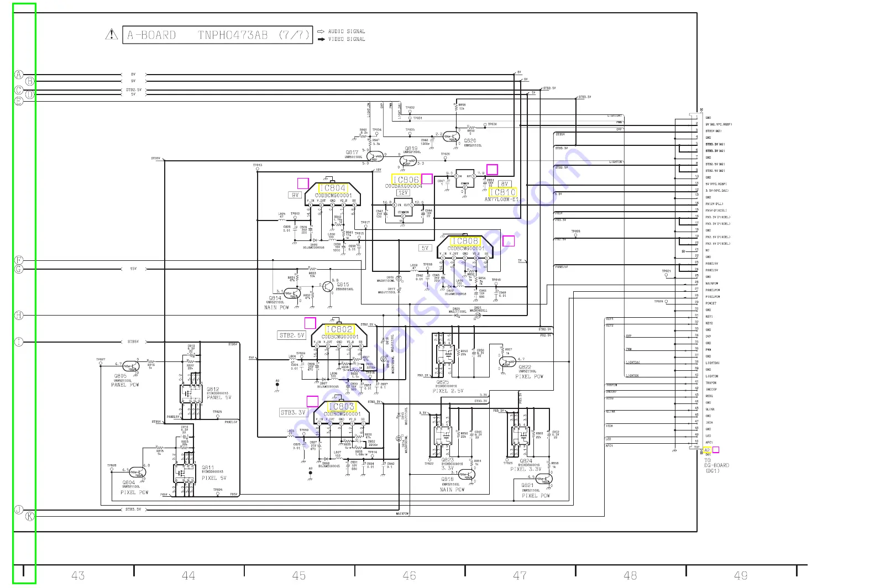The width and height of the screenshot is (875, 588).
Task: Click the Q811 label
Action: click(x=207, y=468)
